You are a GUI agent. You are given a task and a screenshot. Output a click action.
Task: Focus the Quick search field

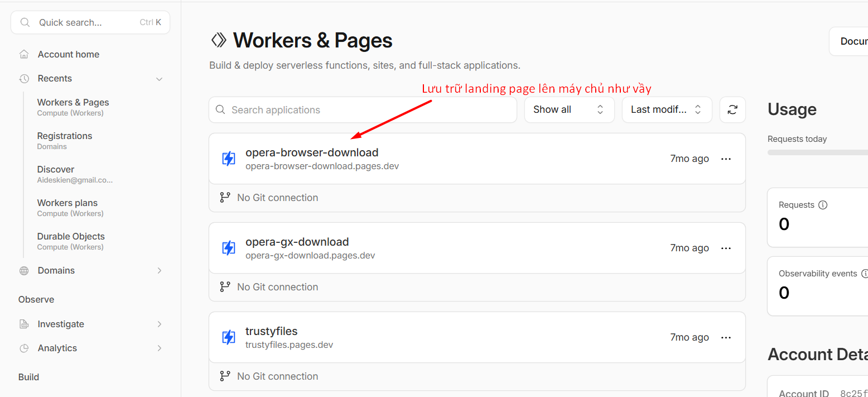click(x=90, y=22)
